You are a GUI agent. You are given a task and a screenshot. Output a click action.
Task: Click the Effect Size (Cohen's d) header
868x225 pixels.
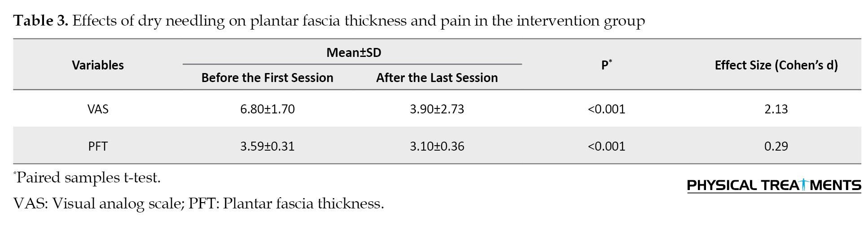pyautogui.click(x=776, y=65)
